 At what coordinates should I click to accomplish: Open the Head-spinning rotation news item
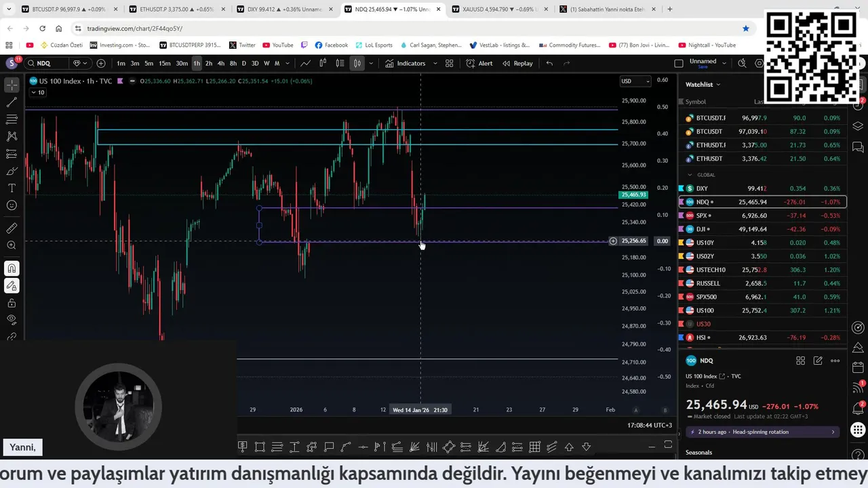[763, 432]
